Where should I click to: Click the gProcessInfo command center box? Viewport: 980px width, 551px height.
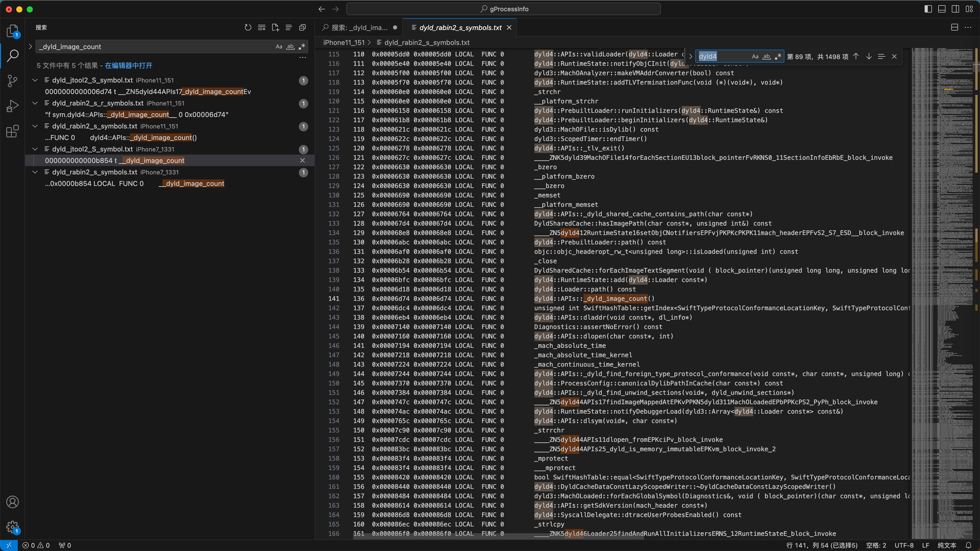pyautogui.click(x=503, y=9)
